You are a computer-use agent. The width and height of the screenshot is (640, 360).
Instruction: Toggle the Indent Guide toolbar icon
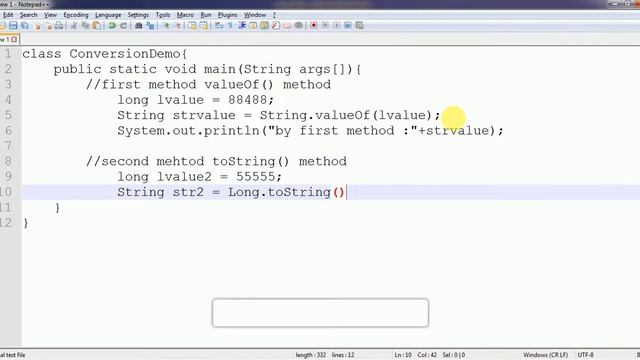(x=242, y=26)
